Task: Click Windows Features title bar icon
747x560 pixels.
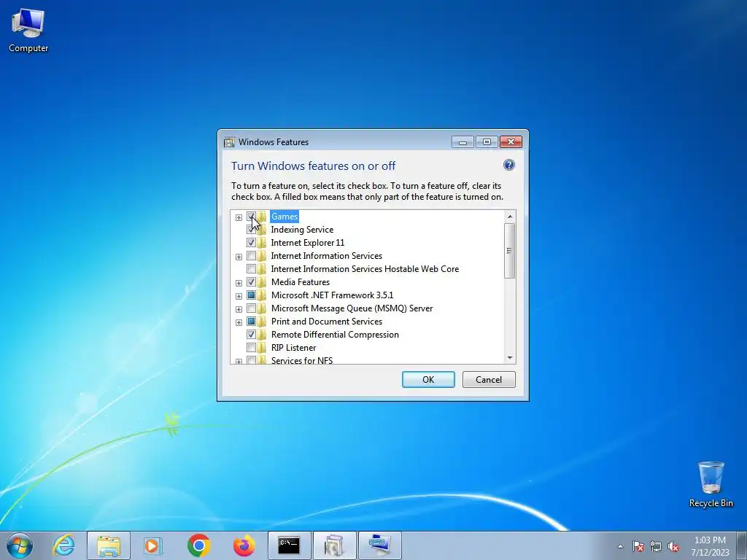Action: point(229,142)
